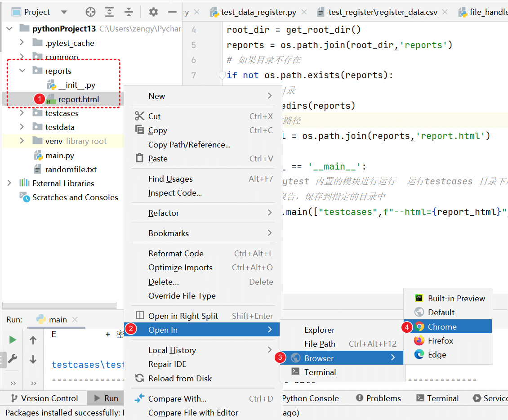Image resolution: width=508 pixels, height=420 pixels.
Task: Choose Compare File with Editor
Action: coord(203,412)
